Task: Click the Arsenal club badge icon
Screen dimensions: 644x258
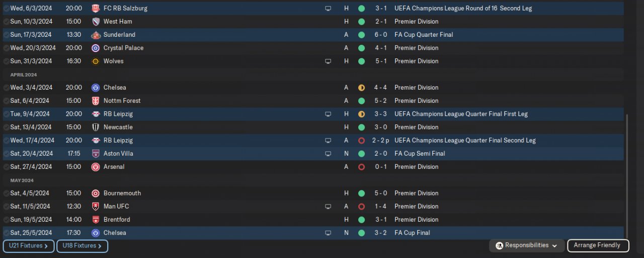Action: [96, 167]
